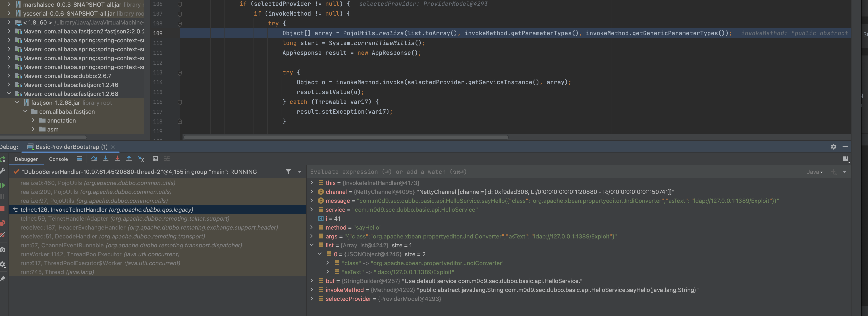Screen dimensions: 868x316
Task: Select frame run:745, Thread
Action: tap(157, 272)
